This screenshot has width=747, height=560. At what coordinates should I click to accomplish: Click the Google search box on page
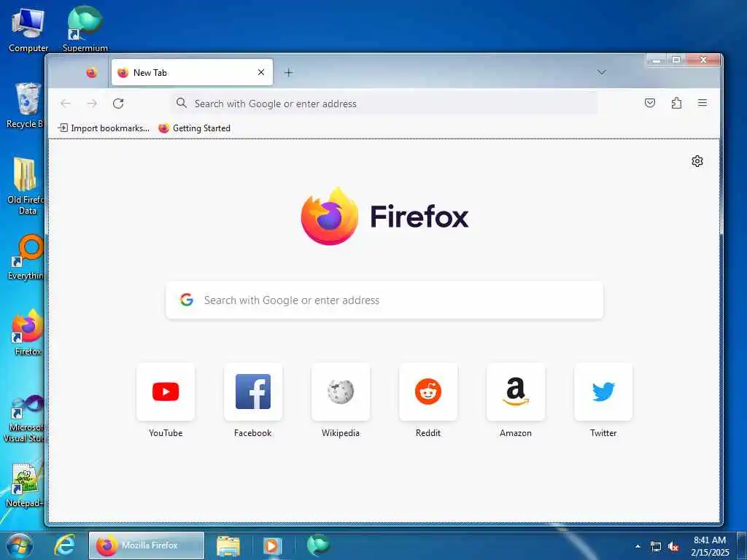[384, 300]
